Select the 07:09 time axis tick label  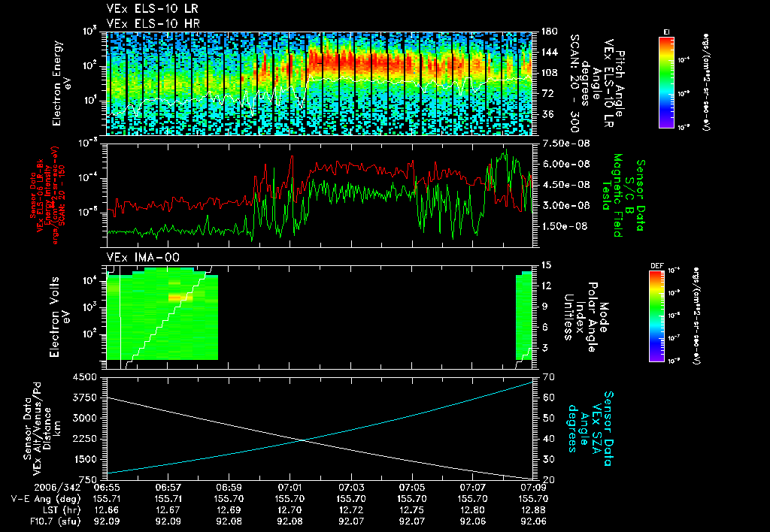[x=532, y=488]
